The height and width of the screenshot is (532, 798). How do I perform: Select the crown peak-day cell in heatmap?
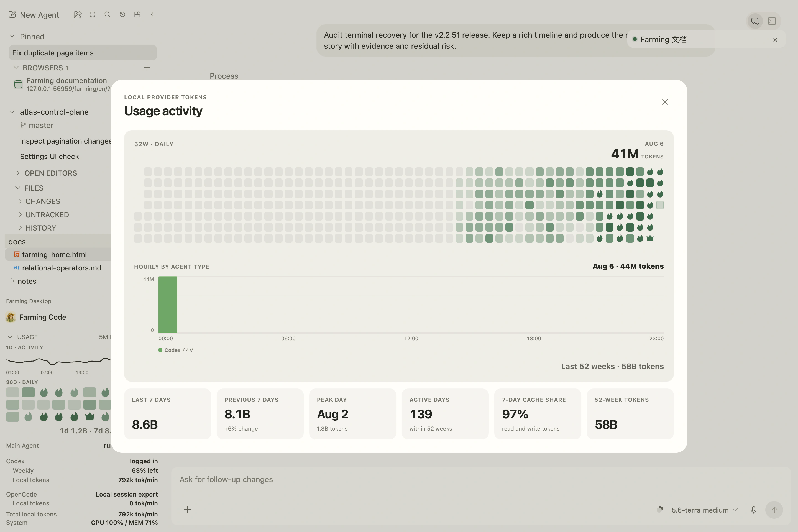(650, 238)
